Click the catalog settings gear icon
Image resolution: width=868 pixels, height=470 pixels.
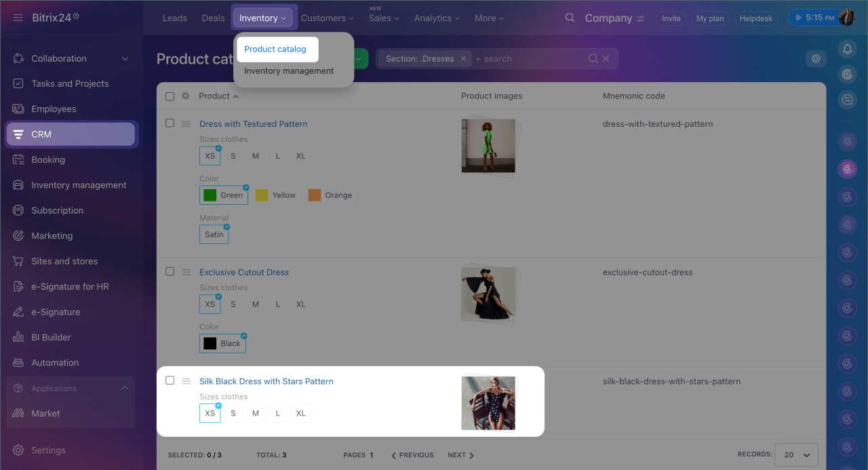point(816,59)
